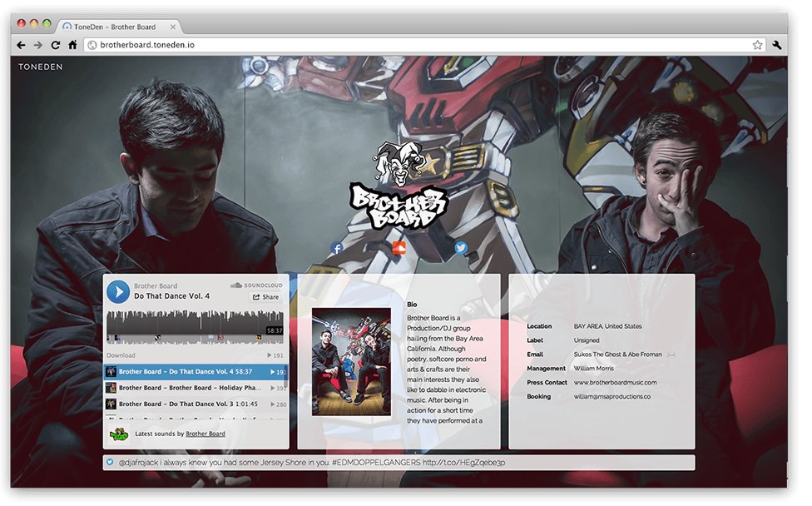Click @djafrojack mention in the tweet

138,463
